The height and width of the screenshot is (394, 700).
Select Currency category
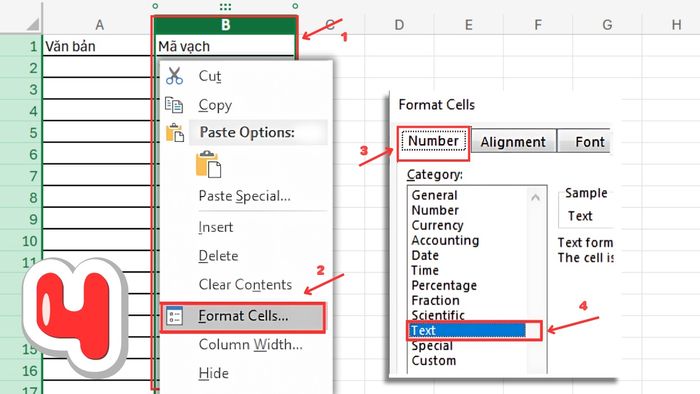pyautogui.click(x=438, y=225)
